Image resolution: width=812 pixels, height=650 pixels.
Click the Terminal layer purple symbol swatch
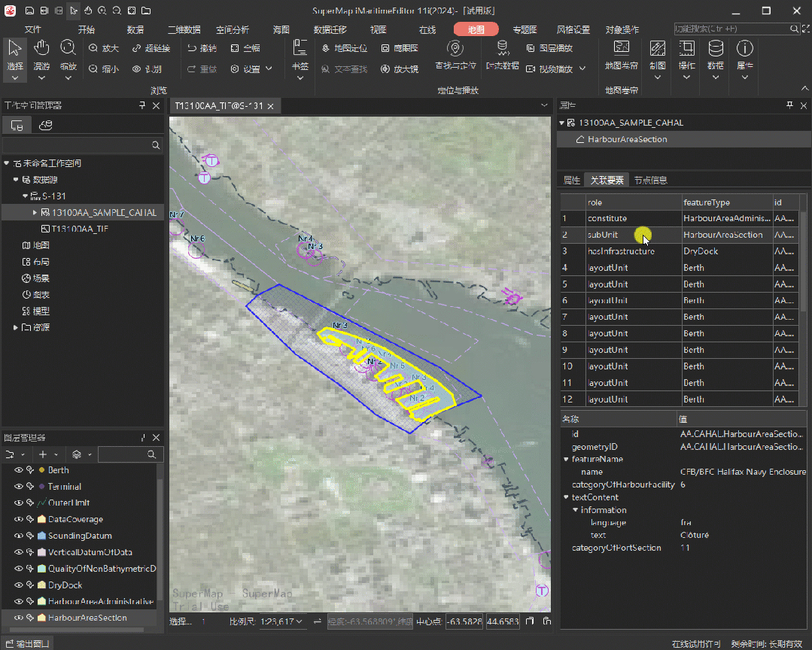click(42, 487)
